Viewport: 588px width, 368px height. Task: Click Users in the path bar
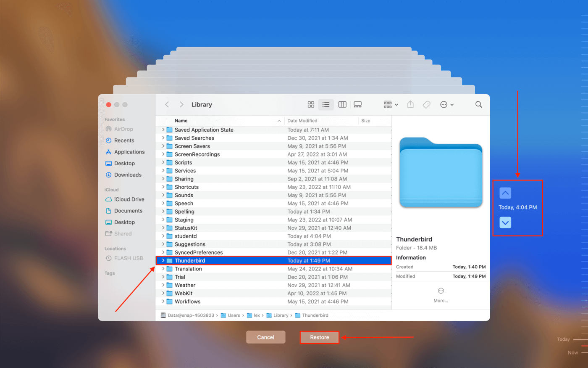[x=231, y=315]
